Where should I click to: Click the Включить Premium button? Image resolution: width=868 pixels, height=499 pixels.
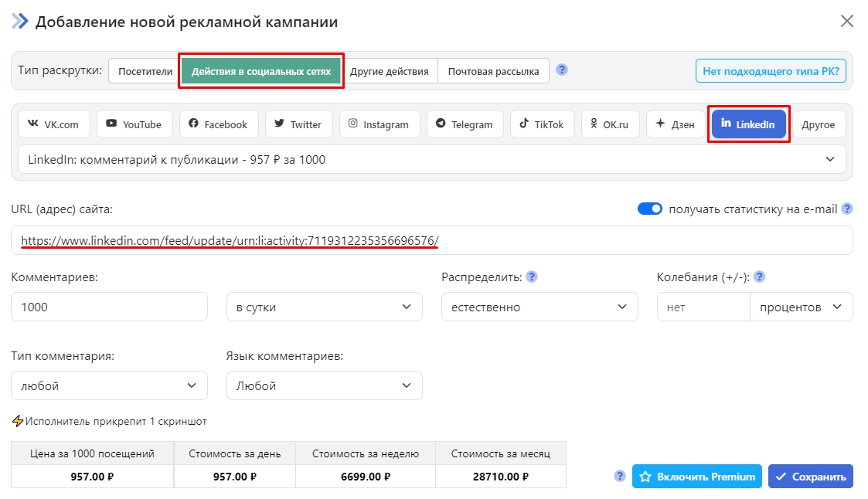(x=696, y=477)
